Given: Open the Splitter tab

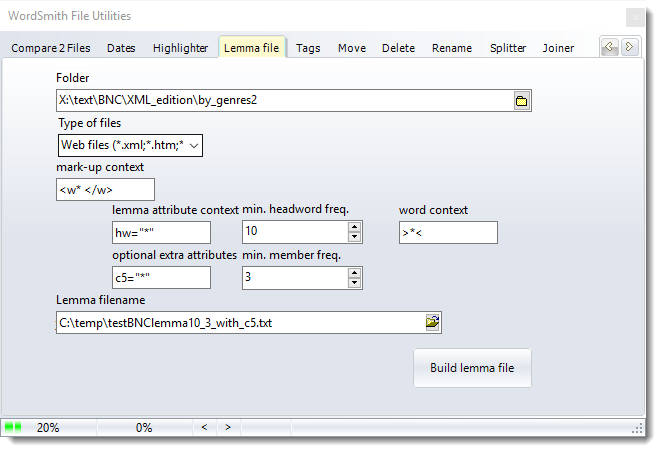Looking at the screenshot, I should click(x=508, y=48).
